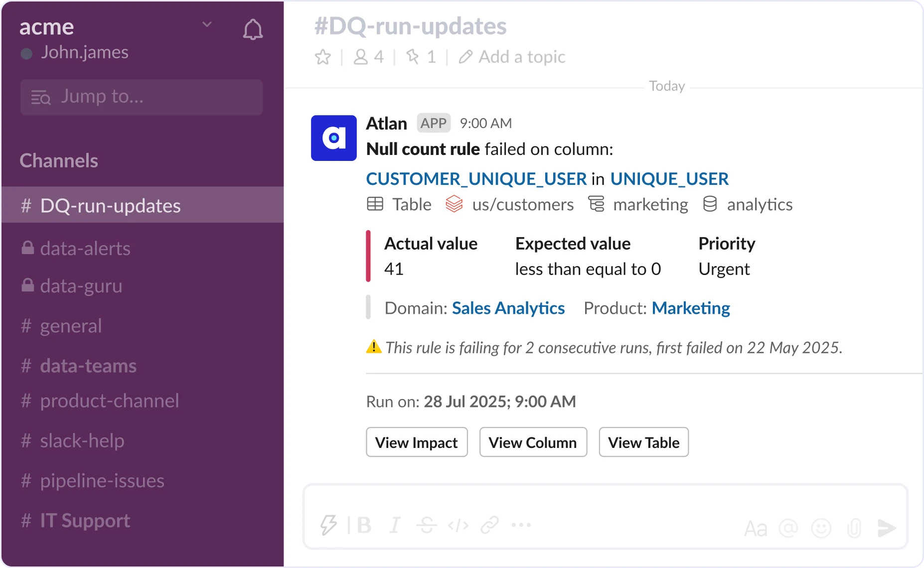The image size is (924, 568).
Task: Click the send message arrow
Action: coord(887,528)
